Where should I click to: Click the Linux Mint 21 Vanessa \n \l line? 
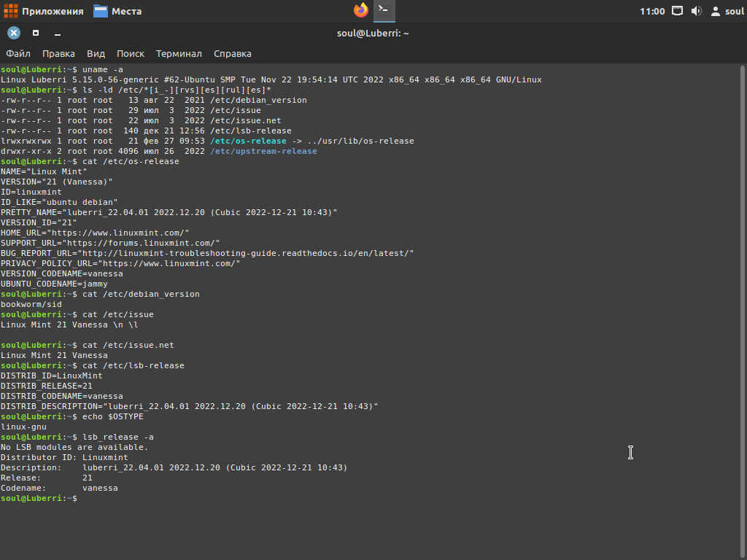click(69, 324)
